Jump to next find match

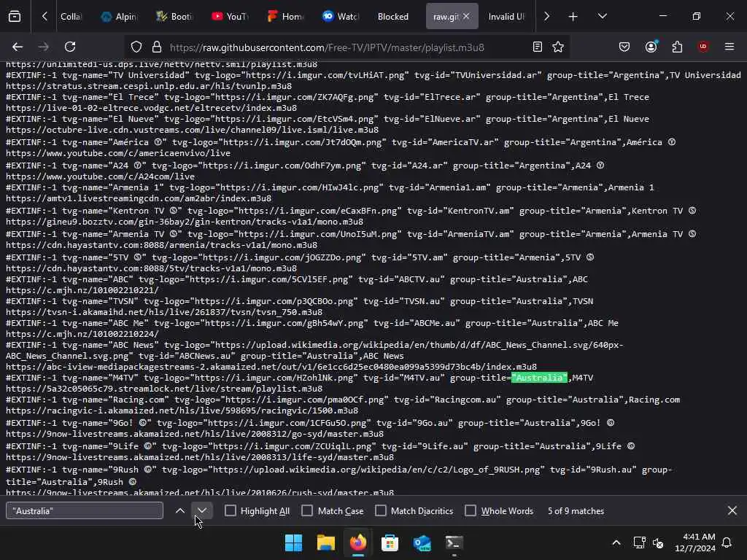click(202, 510)
